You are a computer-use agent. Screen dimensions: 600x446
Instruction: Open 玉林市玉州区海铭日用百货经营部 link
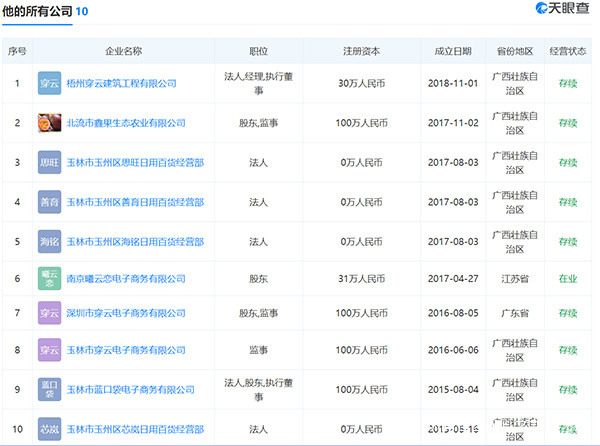135,242
